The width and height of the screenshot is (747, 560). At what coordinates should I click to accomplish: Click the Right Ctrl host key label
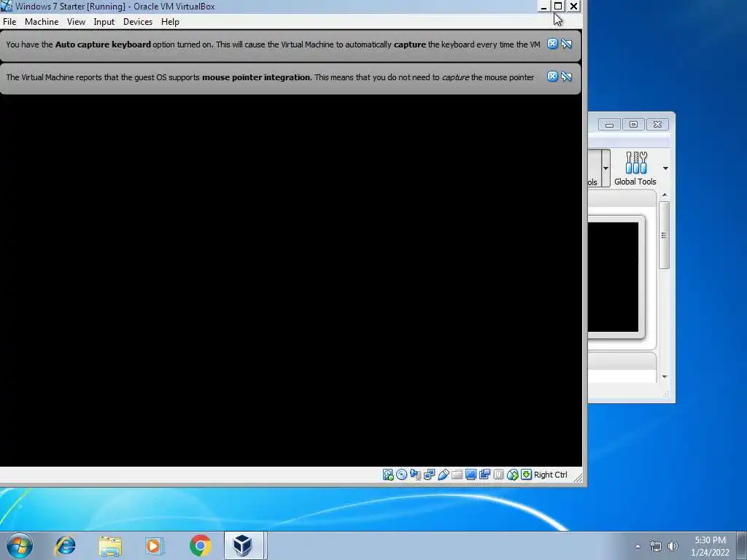551,475
